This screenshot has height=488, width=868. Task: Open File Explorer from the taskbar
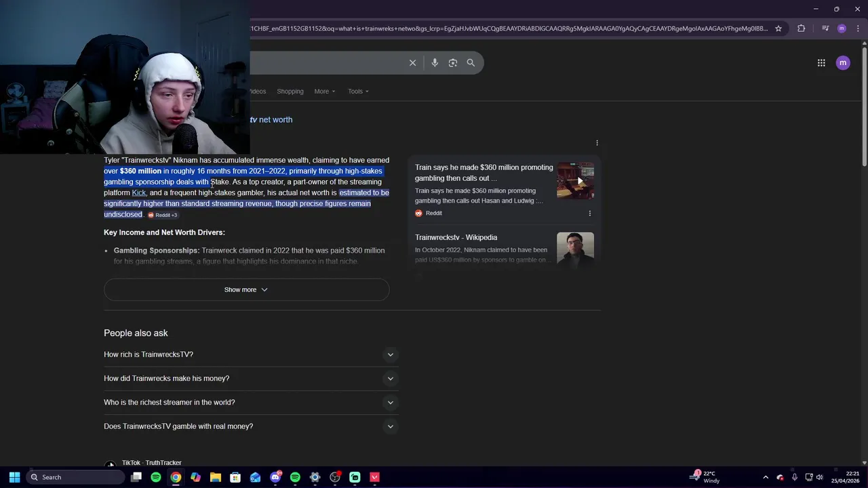[216, 477]
